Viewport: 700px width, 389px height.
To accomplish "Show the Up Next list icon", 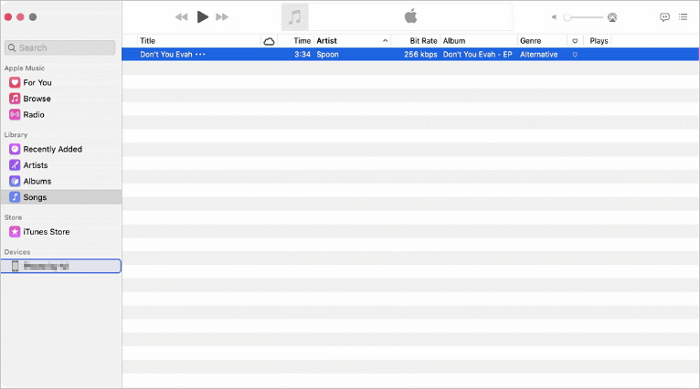I will coord(683,17).
